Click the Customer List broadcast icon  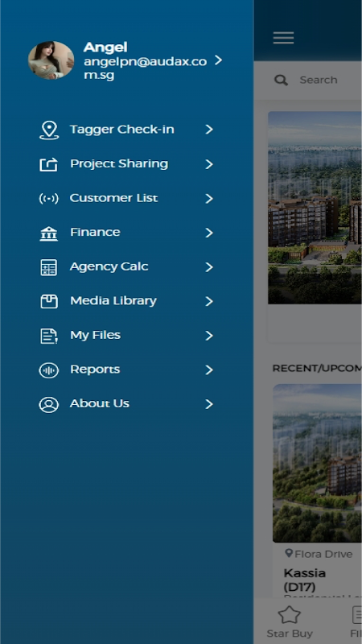(x=49, y=199)
